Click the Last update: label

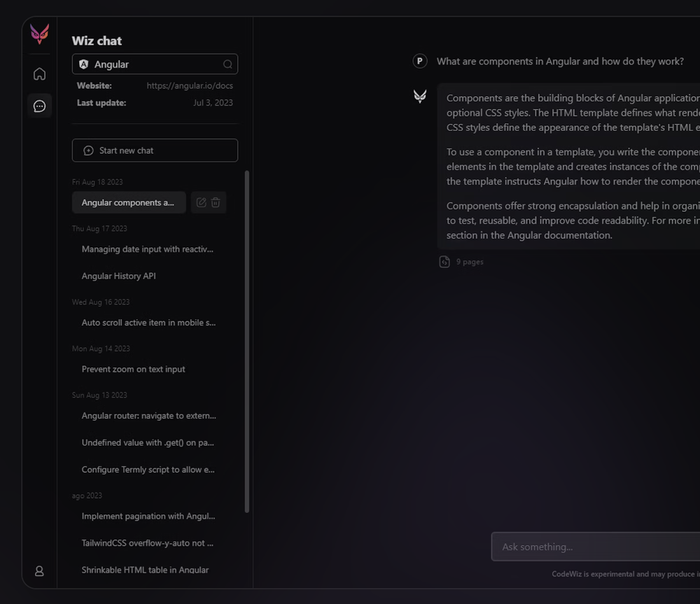coord(101,103)
